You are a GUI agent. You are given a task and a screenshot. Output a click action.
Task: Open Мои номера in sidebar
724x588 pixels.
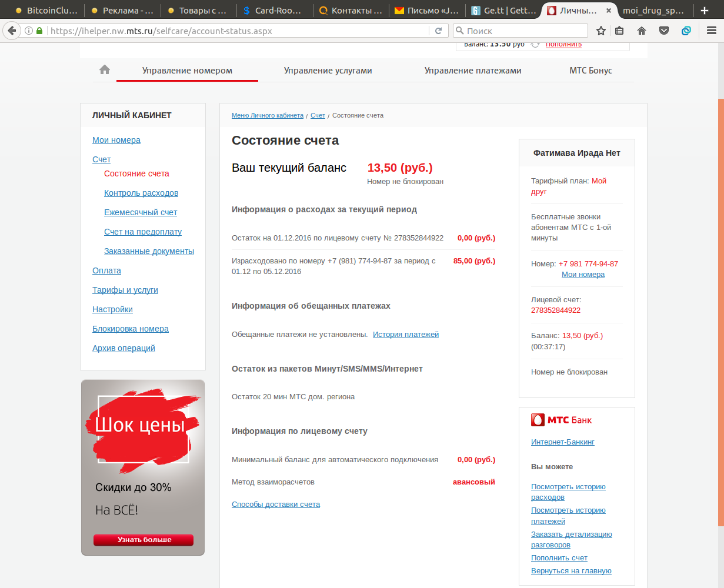pos(116,140)
